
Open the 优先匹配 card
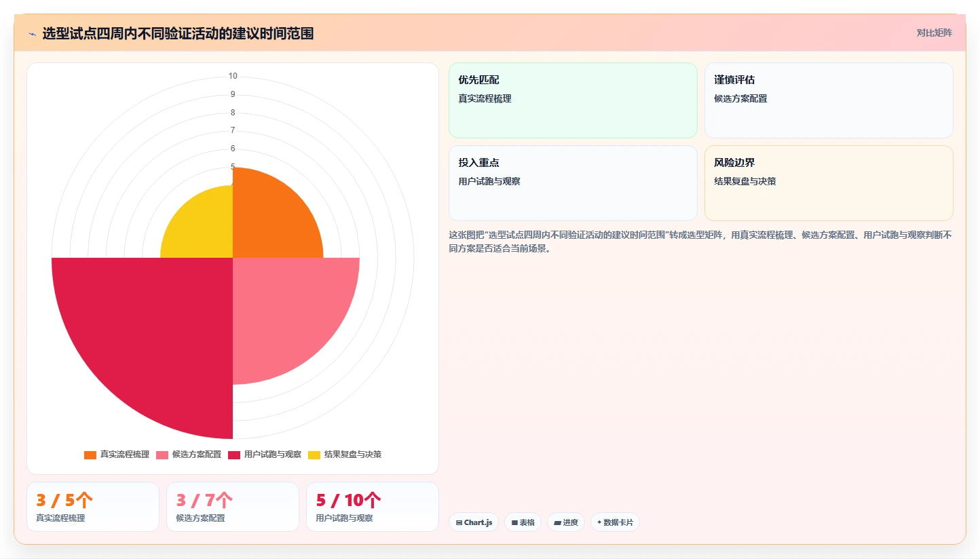click(573, 100)
